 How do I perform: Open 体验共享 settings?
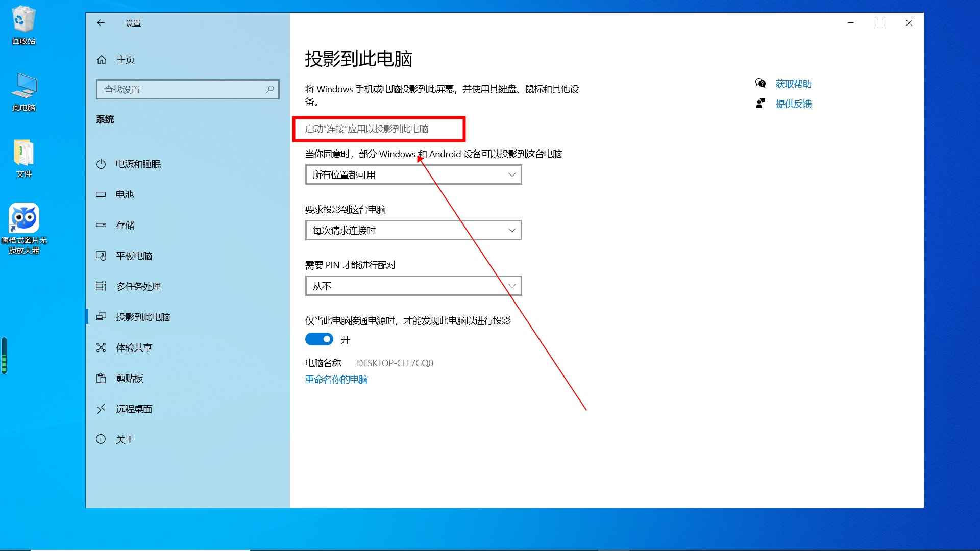134,347
